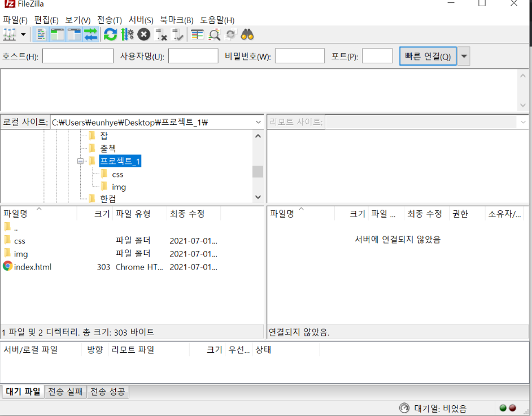Focus the 비밀번호(W) input field
The image size is (532, 416).
pos(299,56)
